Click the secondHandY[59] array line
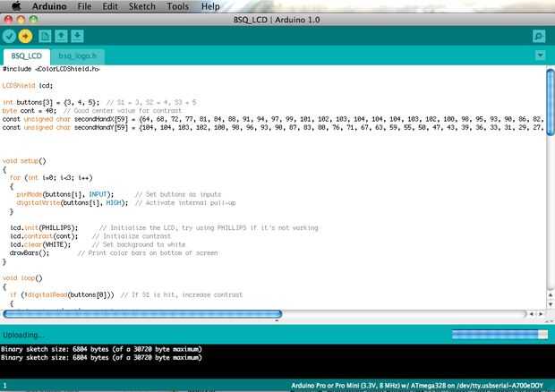 (x=272, y=128)
